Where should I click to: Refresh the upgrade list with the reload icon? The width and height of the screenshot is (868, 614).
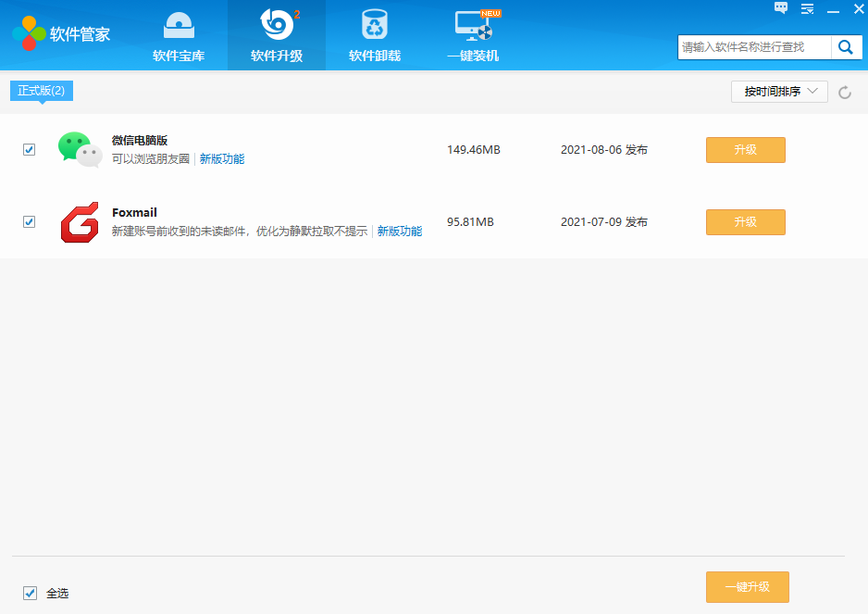click(x=844, y=92)
